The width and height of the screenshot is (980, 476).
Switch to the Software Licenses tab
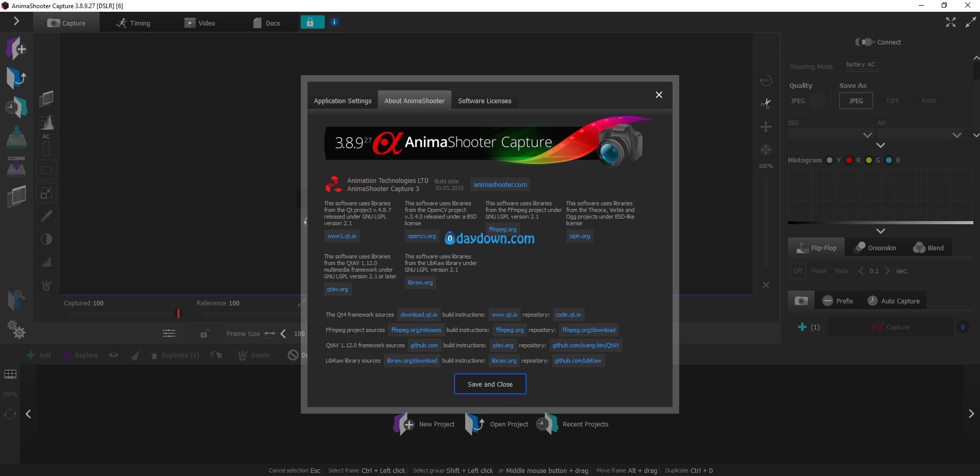[x=484, y=101]
